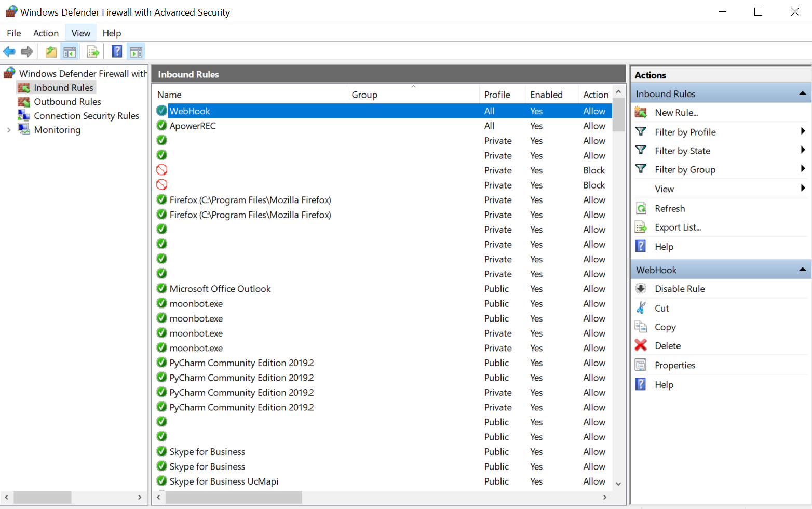The image size is (812, 509).
Task: Click the rules list horizontal scrollbar left arrow
Action: pos(159,497)
